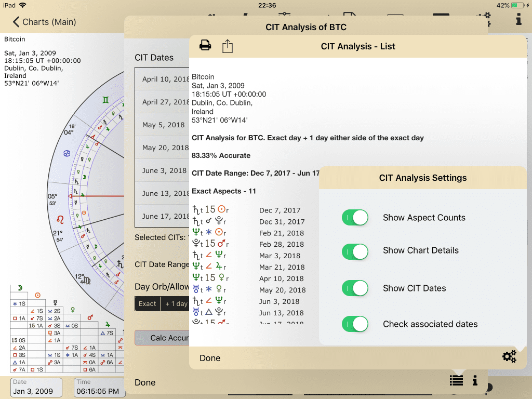Open info icon in CIT Analysis of BTC footer
Image resolution: width=532 pixels, height=399 pixels.
pos(475,381)
